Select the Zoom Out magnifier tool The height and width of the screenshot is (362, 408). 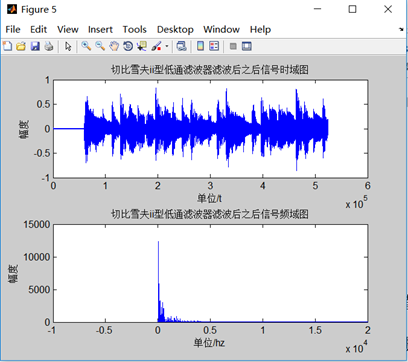[x=100, y=46]
